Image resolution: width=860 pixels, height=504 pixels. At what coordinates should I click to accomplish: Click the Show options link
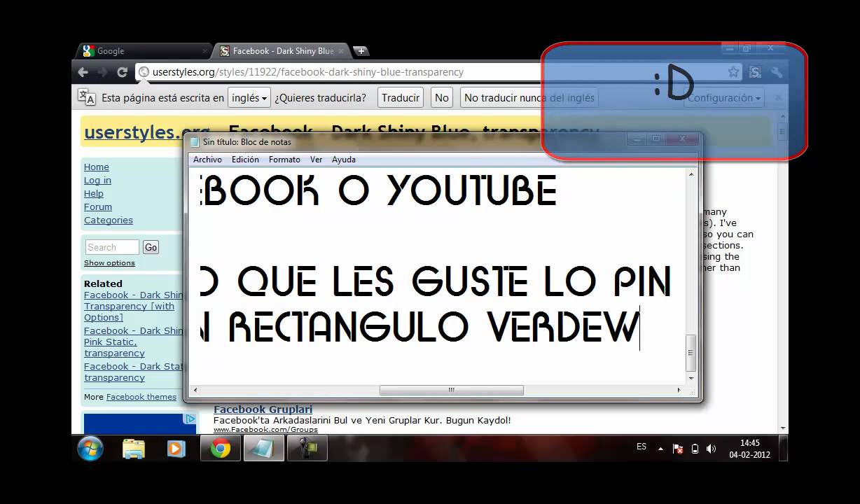coord(109,263)
